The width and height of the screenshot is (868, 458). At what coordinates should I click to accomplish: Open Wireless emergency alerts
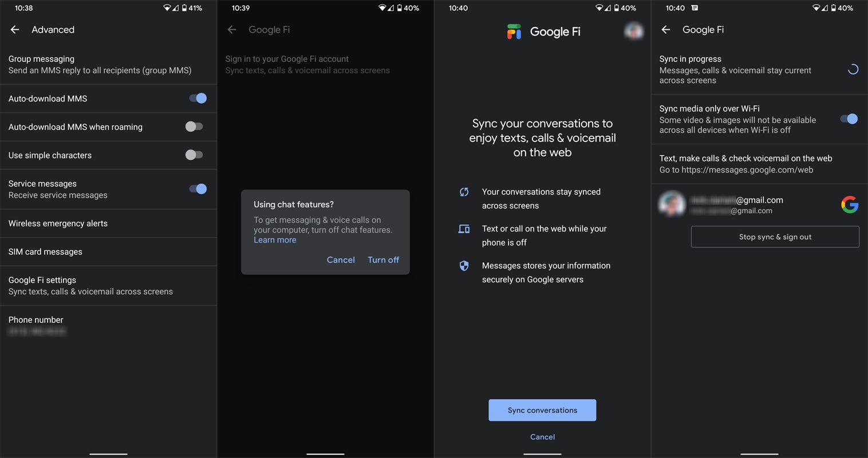click(x=108, y=223)
